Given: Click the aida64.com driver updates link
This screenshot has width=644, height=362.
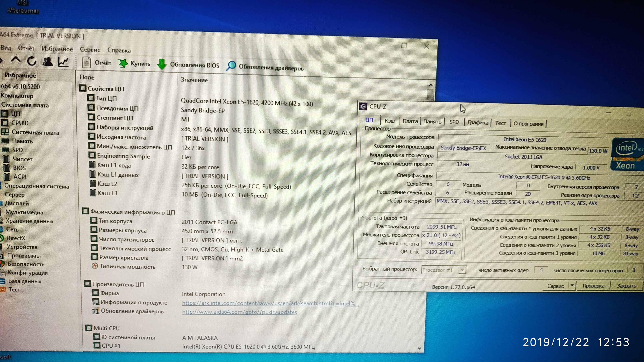Looking at the screenshot, I should [x=239, y=312].
